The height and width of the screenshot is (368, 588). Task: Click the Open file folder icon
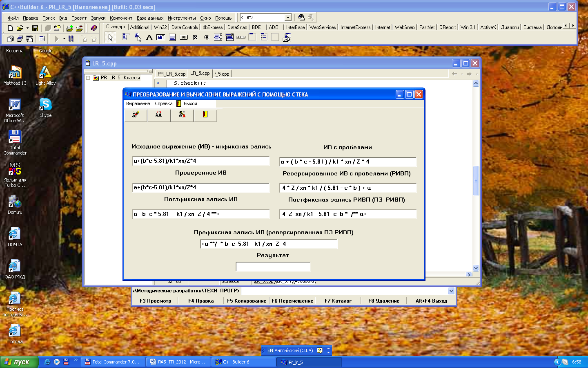(x=20, y=28)
